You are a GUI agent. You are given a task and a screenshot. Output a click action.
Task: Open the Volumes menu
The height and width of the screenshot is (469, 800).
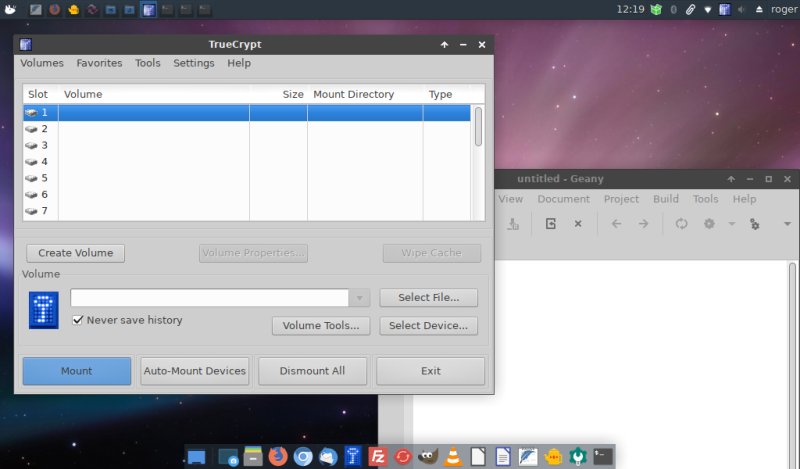click(42, 63)
